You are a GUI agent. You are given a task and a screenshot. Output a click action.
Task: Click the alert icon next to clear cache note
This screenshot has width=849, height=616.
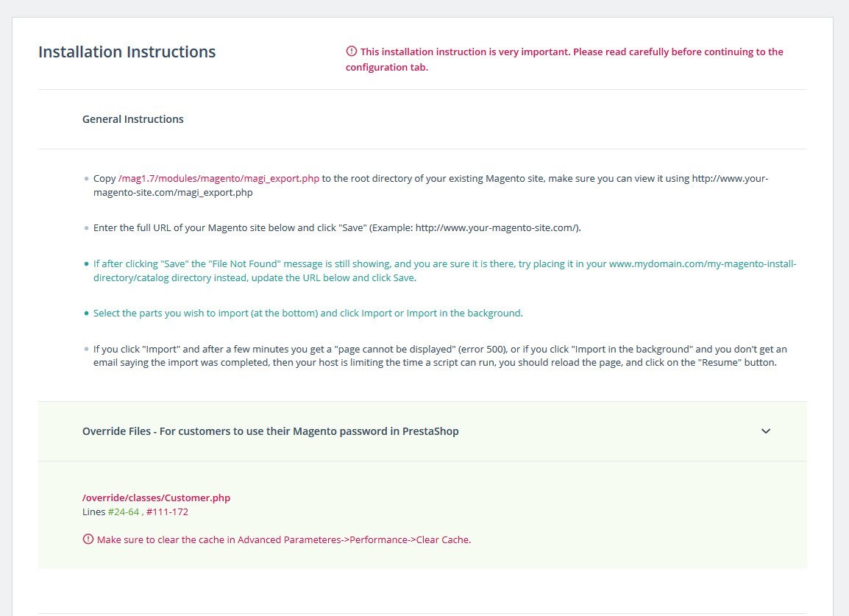point(88,539)
